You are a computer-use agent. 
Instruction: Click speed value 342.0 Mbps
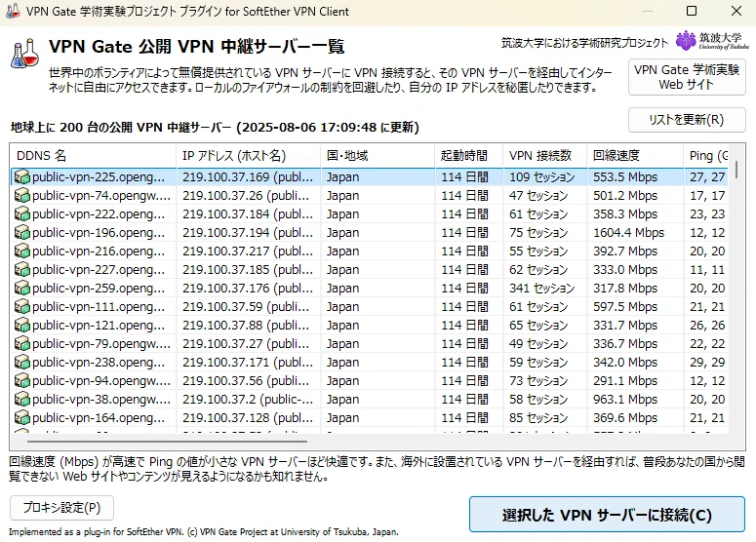pyautogui.click(x=625, y=363)
